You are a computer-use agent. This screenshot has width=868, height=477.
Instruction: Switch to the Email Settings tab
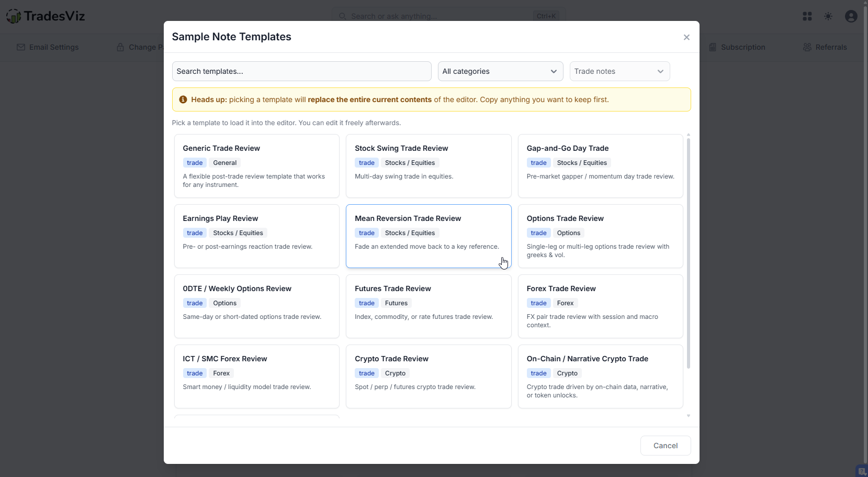tap(48, 47)
